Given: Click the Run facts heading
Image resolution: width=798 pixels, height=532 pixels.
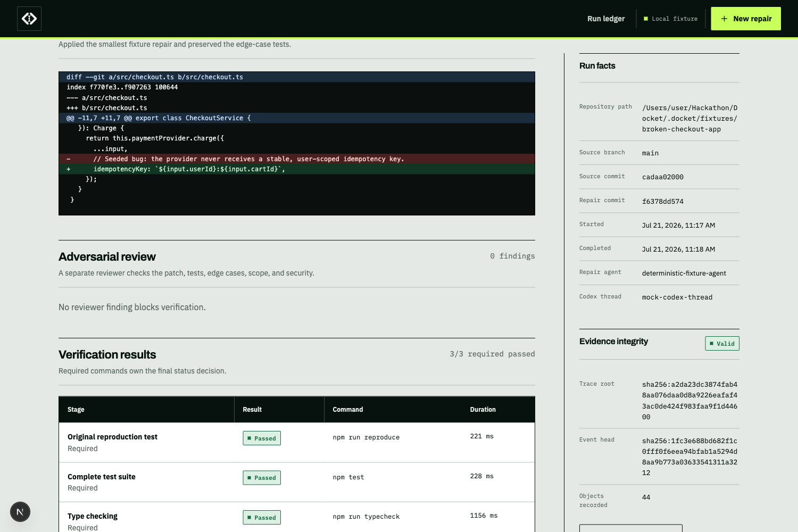Looking at the screenshot, I should [x=597, y=66].
